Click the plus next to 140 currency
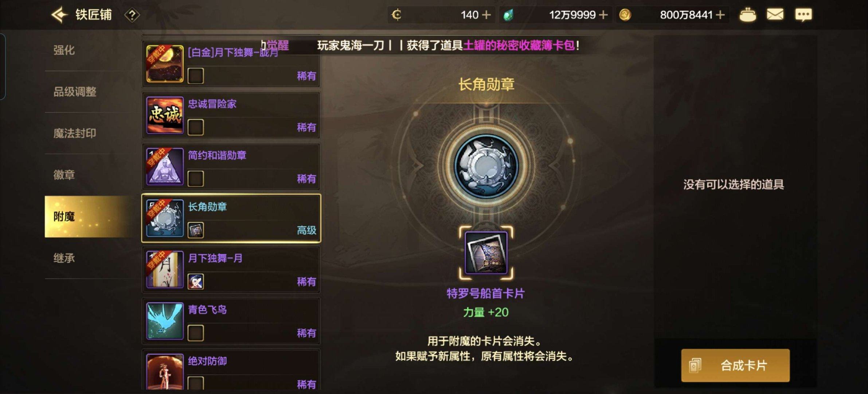868x394 pixels. [486, 15]
